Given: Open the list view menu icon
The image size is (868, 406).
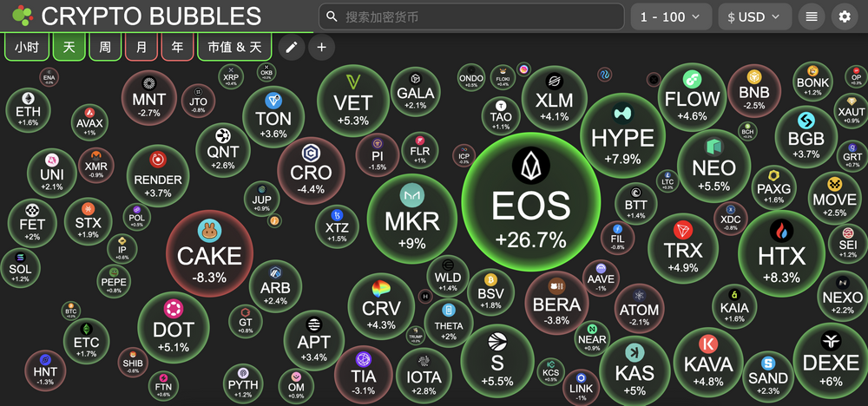Looking at the screenshot, I should click(x=812, y=16).
